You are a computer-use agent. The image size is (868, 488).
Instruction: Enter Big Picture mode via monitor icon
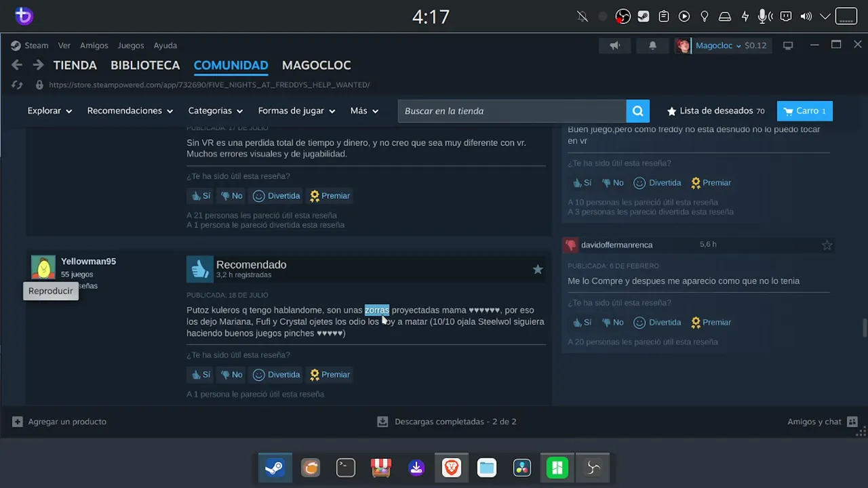point(788,45)
